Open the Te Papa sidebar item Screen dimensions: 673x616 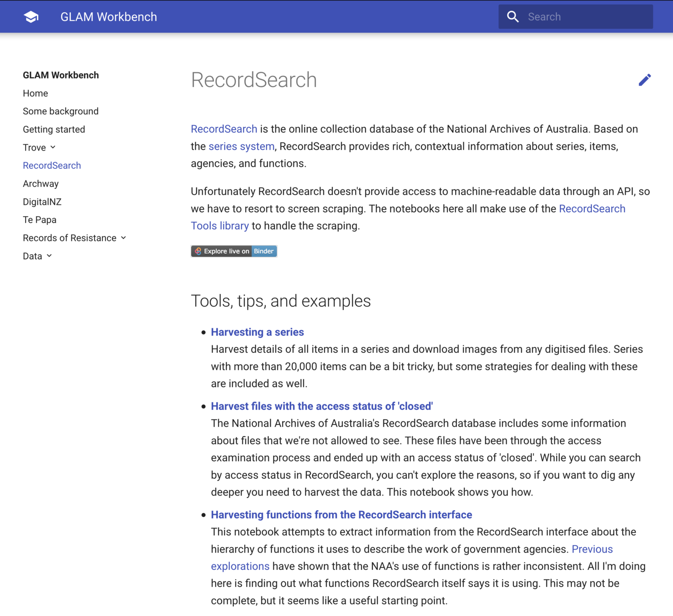(x=40, y=220)
